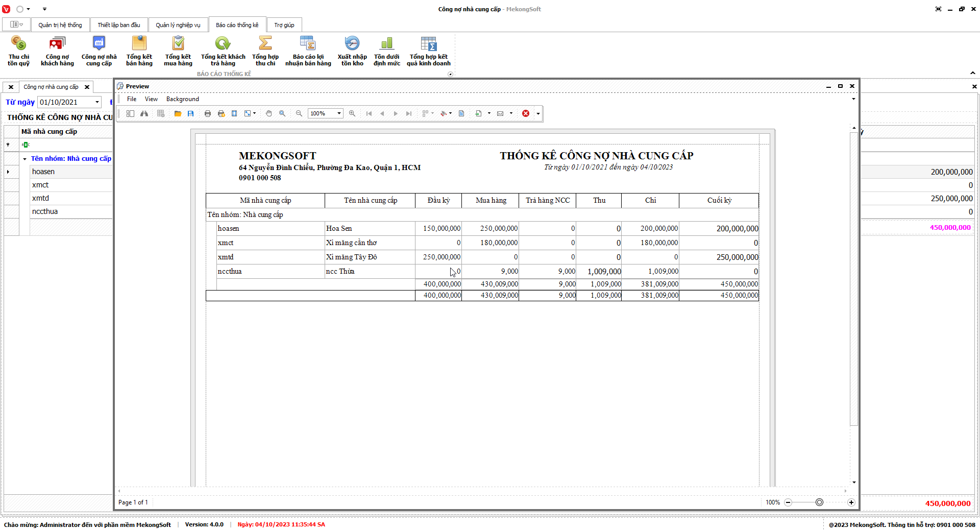Image resolution: width=980 pixels, height=530 pixels.
Task: Open the 100% zoom level dropdown
Action: (x=339, y=113)
